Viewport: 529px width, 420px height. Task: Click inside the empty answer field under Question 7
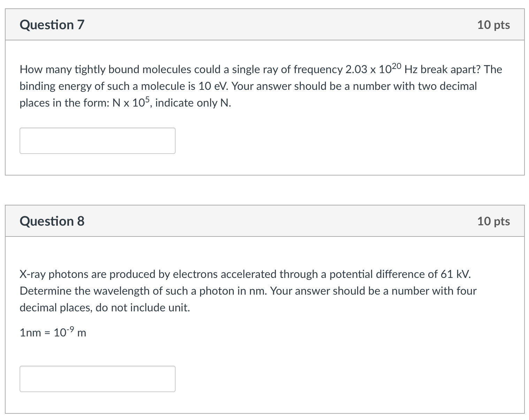[x=98, y=140]
